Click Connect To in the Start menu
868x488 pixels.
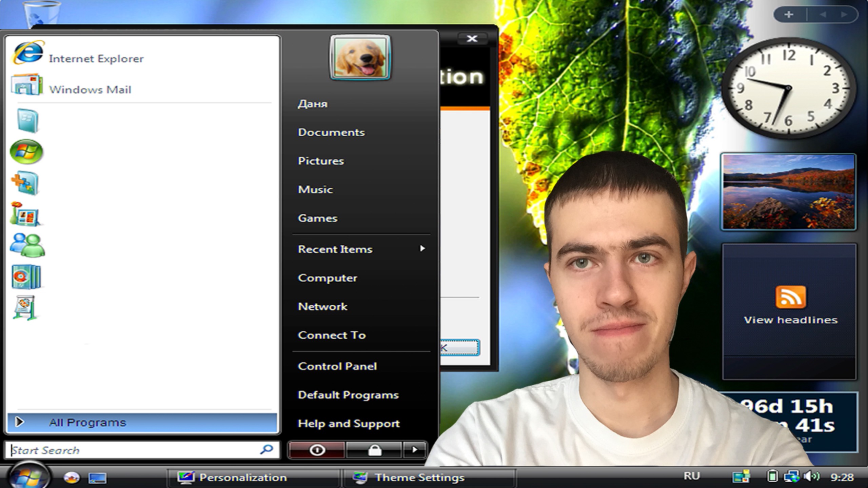click(332, 335)
